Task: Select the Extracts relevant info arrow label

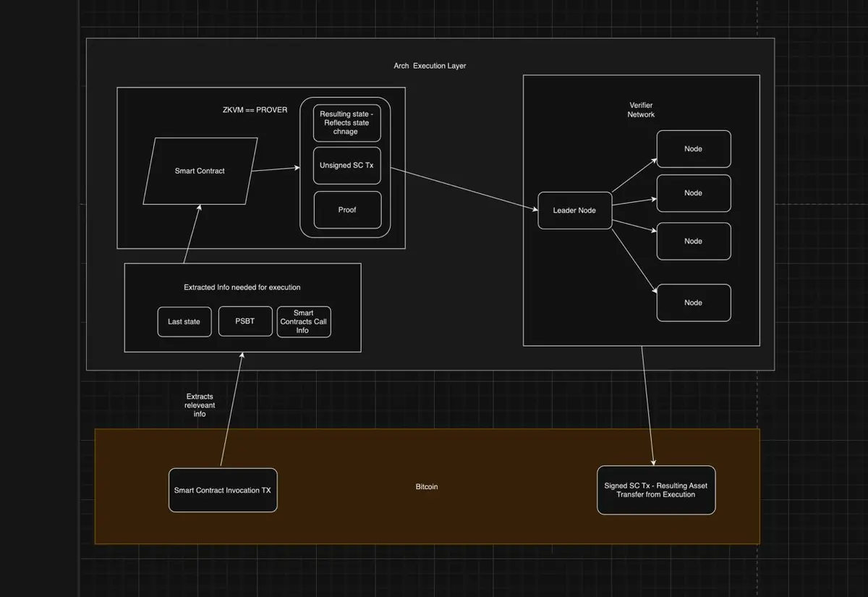Action: 200,405
